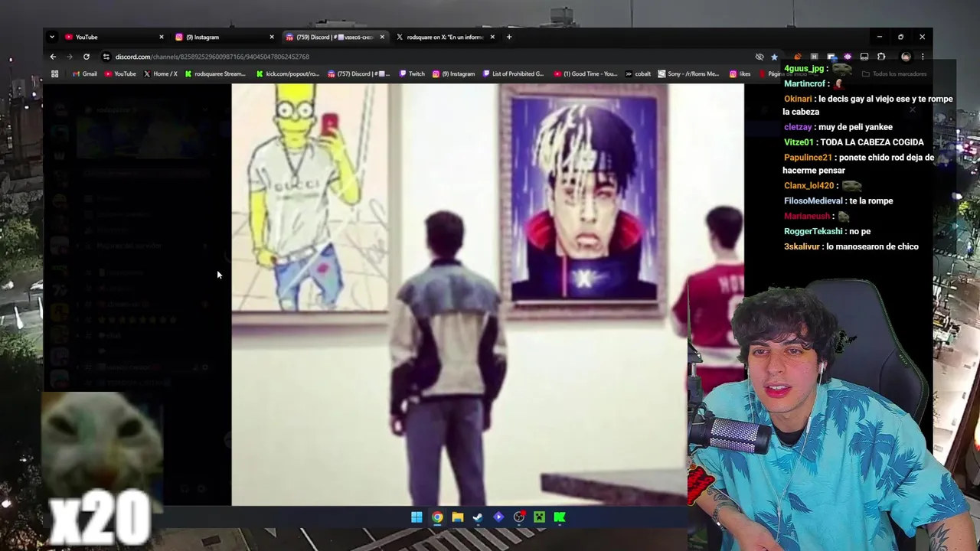Switch to the YouTube tab
This screenshot has width=980, height=551.
click(113, 37)
